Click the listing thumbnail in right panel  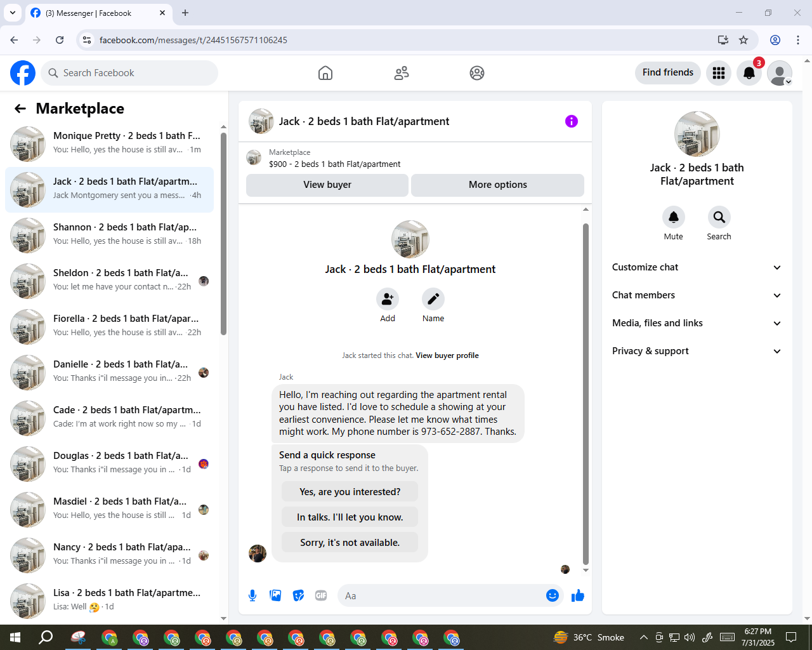point(697,134)
